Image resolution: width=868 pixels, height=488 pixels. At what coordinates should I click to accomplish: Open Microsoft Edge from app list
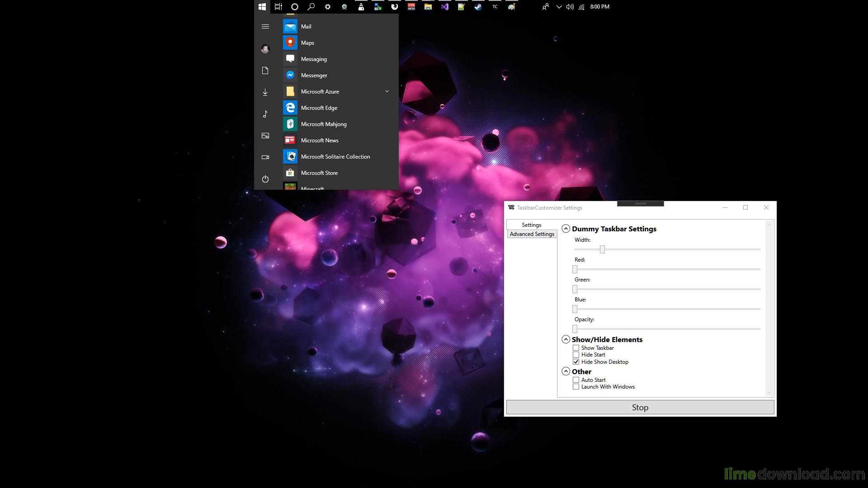319,108
